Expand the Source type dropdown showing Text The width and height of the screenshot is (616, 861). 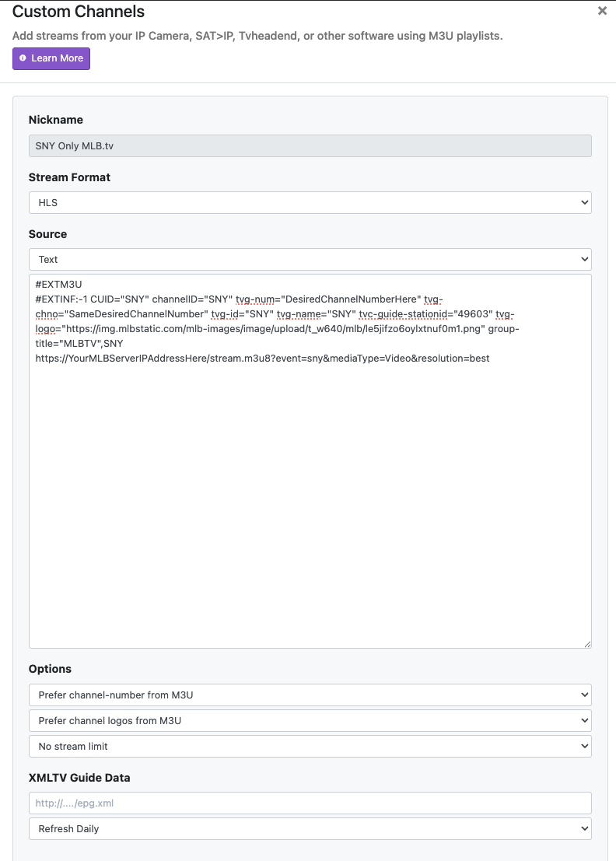click(x=310, y=259)
